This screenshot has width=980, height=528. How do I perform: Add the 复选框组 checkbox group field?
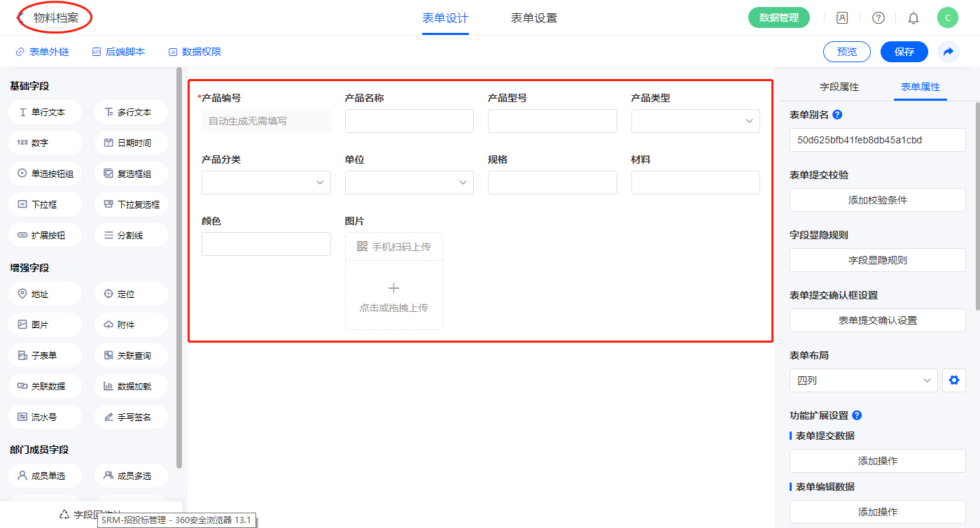(131, 173)
